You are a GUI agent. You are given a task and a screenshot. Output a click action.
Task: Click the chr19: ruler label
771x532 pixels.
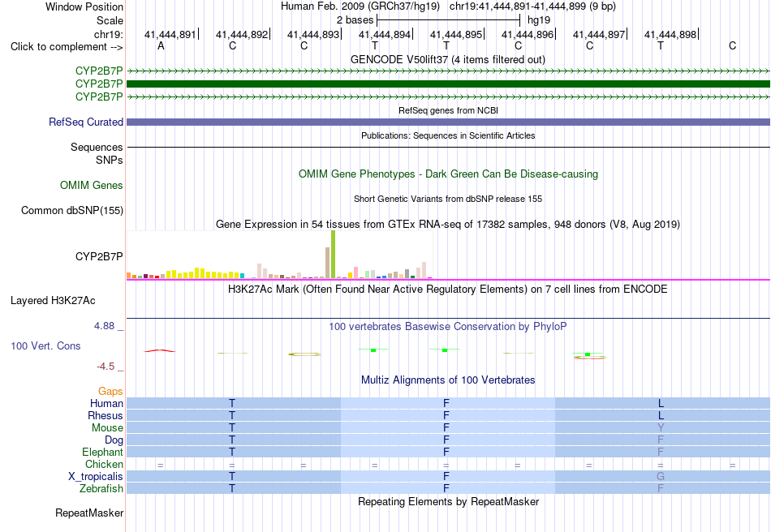[x=108, y=34]
